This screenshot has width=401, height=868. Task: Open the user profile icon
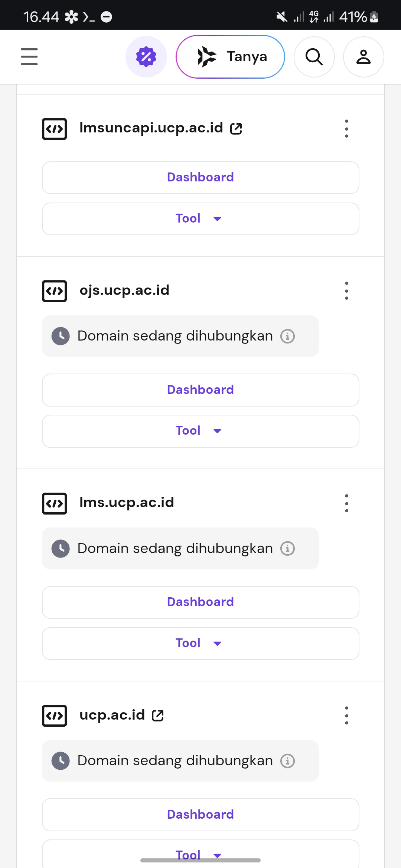point(363,57)
